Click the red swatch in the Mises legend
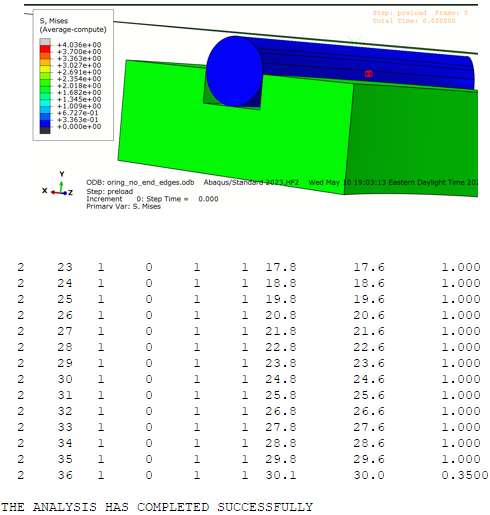Image resolution: width=490 pixels, height=515 pixels. point(45,49)
